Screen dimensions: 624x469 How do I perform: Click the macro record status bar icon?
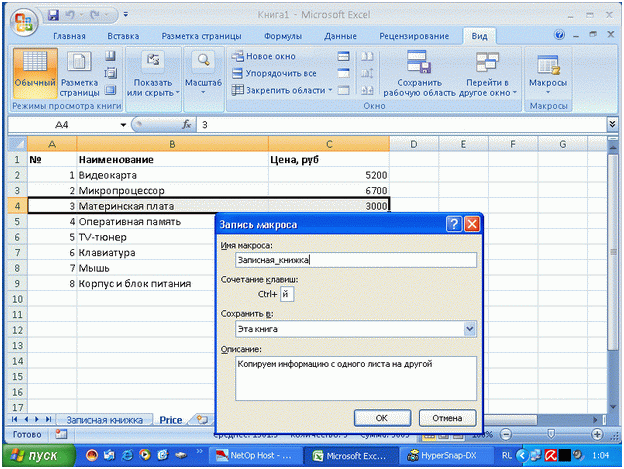[x=61, y=434]
